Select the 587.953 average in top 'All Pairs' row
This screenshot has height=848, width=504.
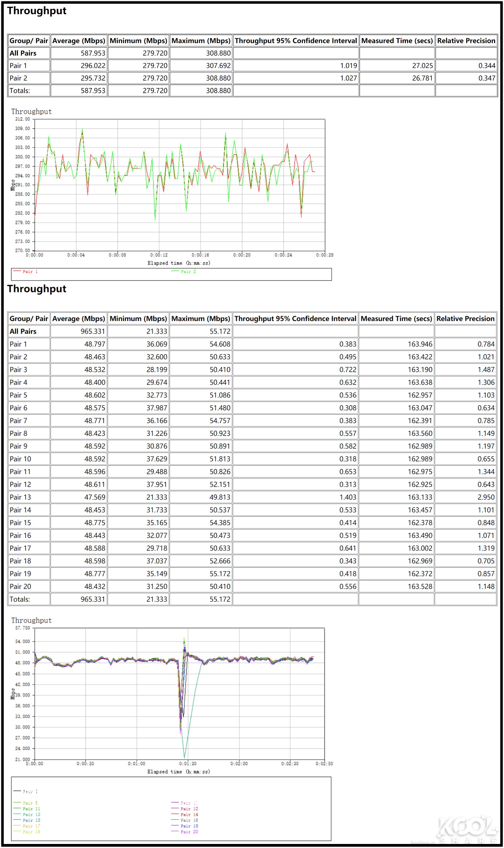[93, 53]
